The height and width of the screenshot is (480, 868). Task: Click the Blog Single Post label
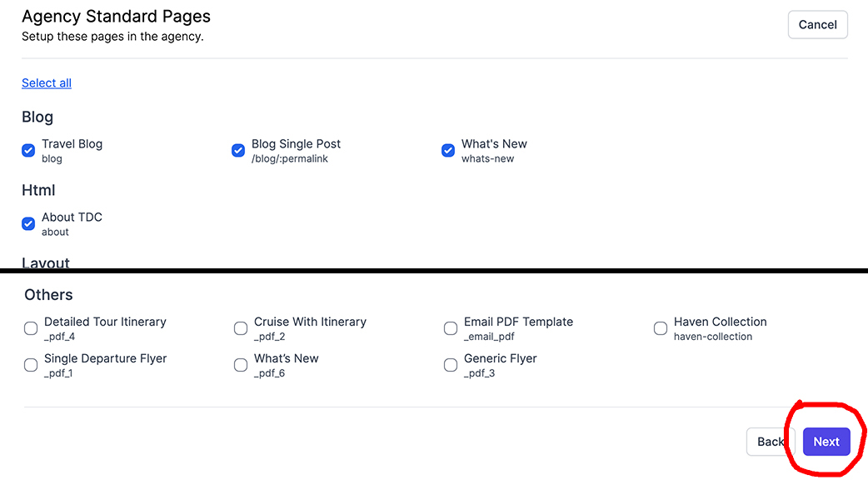click(x=296, y=143)
